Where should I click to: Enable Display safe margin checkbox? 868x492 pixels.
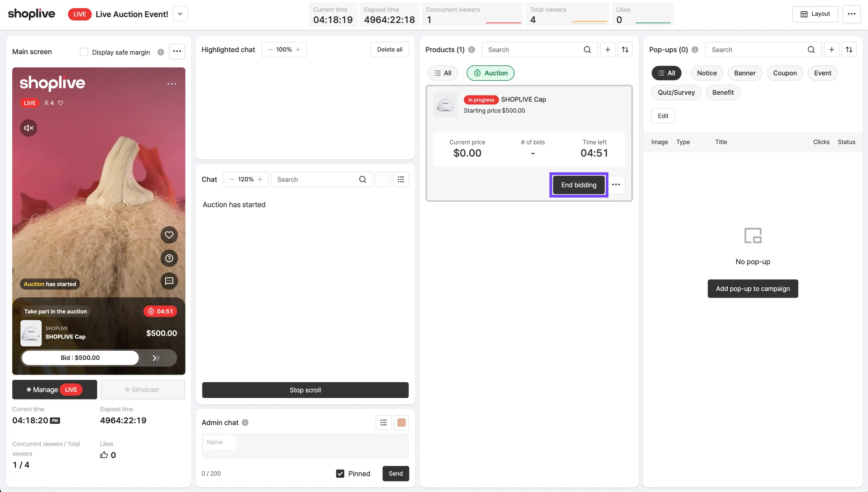84,52
